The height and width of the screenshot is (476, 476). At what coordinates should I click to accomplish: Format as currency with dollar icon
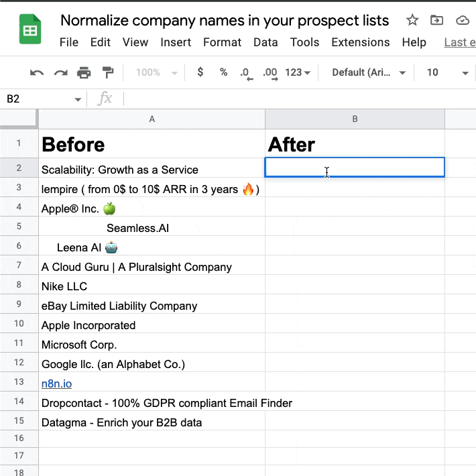tap(200, 72)
